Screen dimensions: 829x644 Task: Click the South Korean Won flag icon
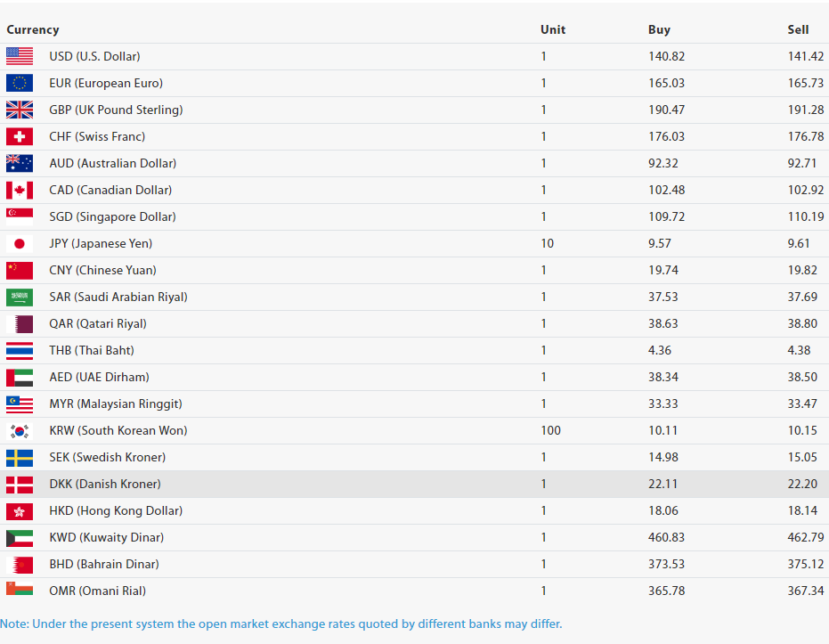[x=20, y=430]
